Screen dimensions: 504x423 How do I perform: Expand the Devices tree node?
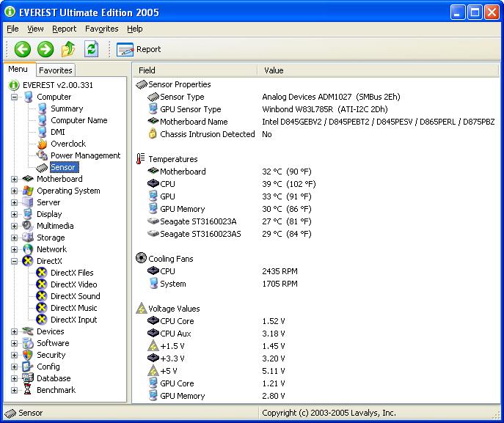pos(14,331)
